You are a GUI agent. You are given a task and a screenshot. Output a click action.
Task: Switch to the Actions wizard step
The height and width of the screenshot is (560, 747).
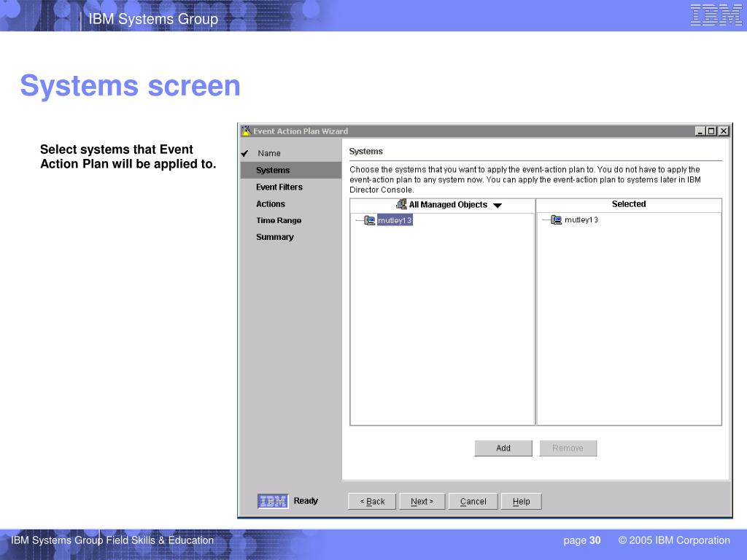(271, 204)
